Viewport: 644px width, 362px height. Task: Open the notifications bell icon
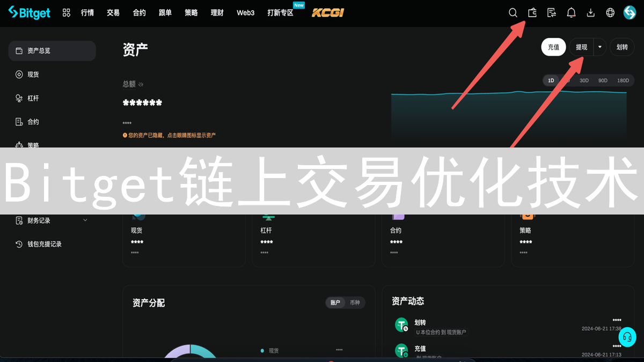(x=572, y=12)
